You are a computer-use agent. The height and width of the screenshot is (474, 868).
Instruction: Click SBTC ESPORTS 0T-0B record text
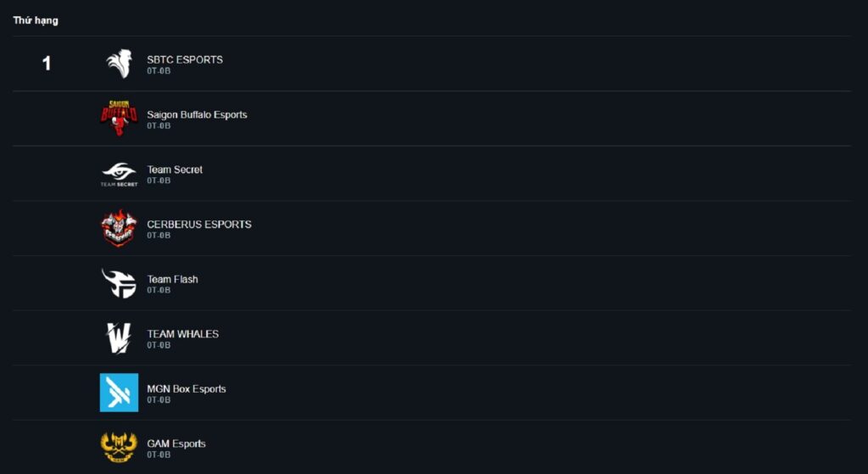159,71
